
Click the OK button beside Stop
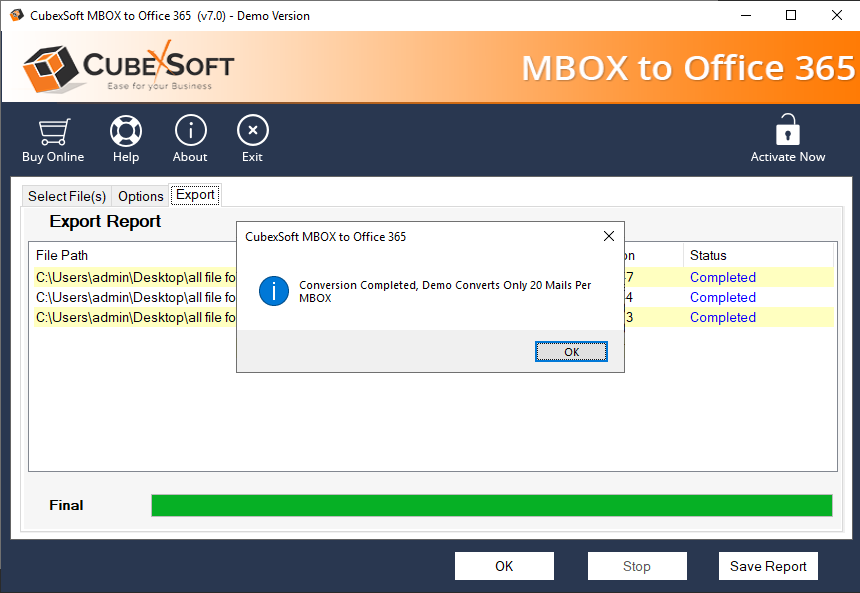coord(504,566)
